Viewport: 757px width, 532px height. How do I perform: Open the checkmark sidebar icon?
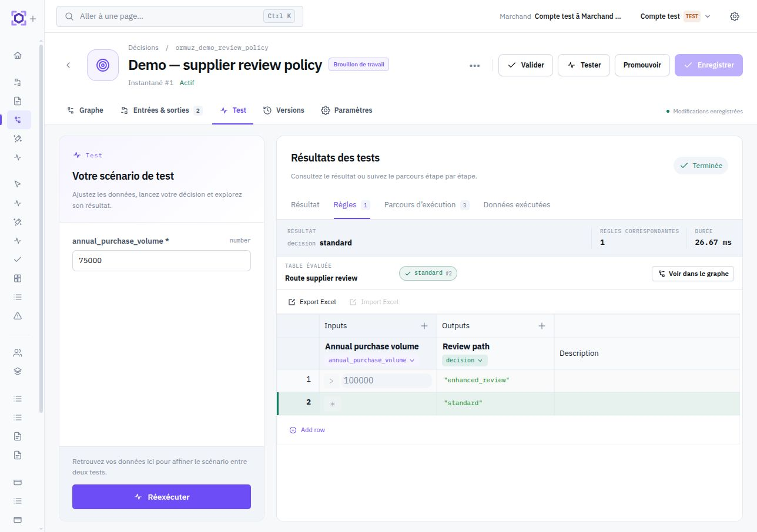tap(18, 259)
